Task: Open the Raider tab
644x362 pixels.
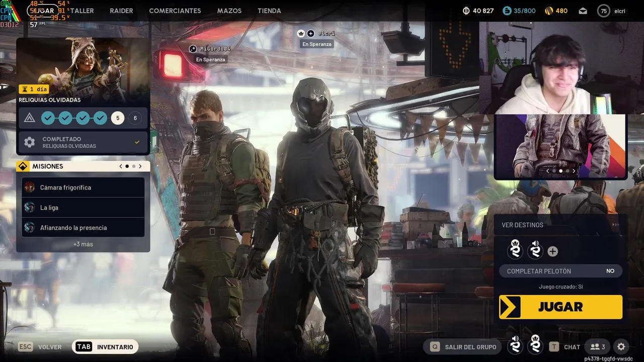Action: [121, 11]
